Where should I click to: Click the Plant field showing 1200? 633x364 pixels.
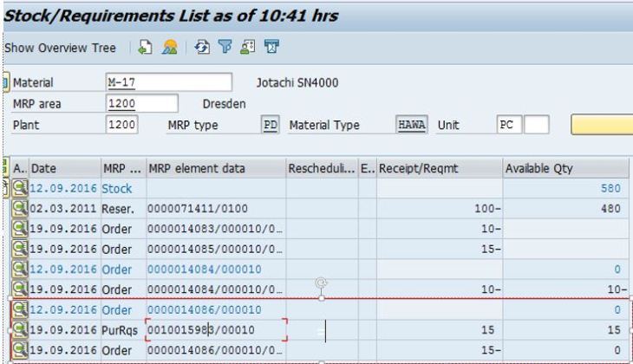pyautogui.click(x=122, y=125)
